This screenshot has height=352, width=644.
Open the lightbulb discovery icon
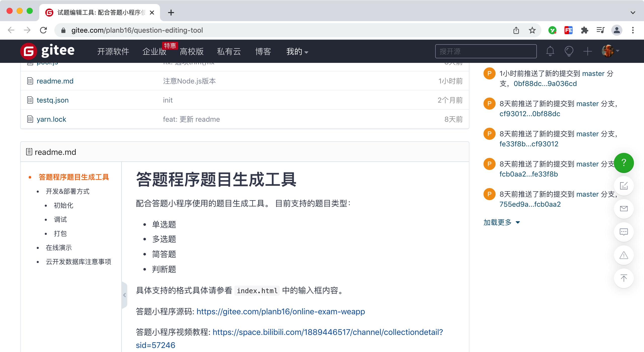[569, 51]
